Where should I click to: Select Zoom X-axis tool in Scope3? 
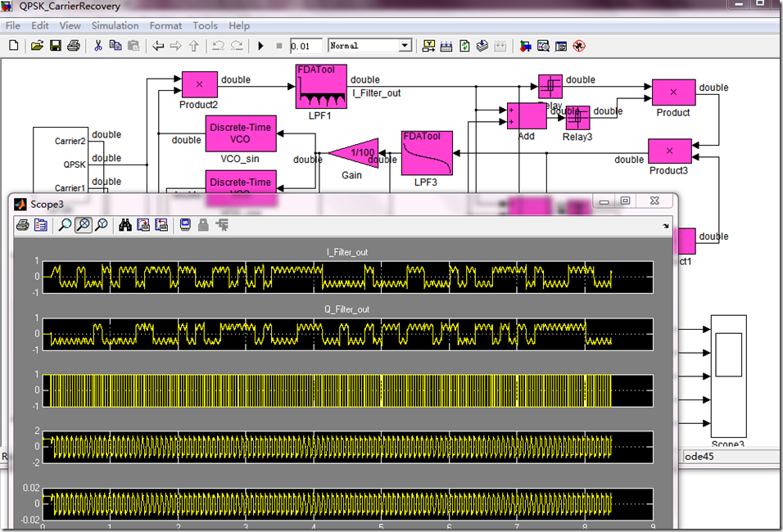83,225
